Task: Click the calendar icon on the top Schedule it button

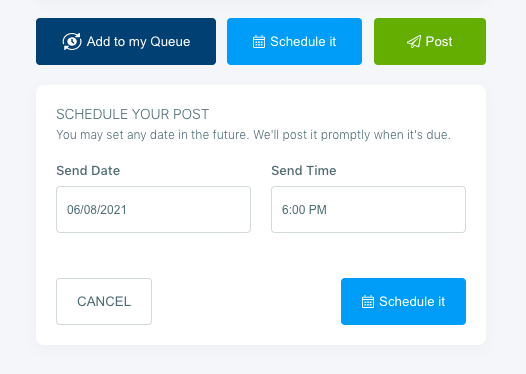Action: coord(259,42)
